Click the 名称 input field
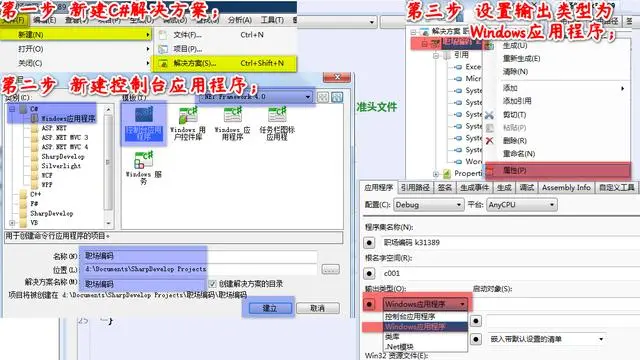The width and height of the screenshot is (640, 360). 199,256
